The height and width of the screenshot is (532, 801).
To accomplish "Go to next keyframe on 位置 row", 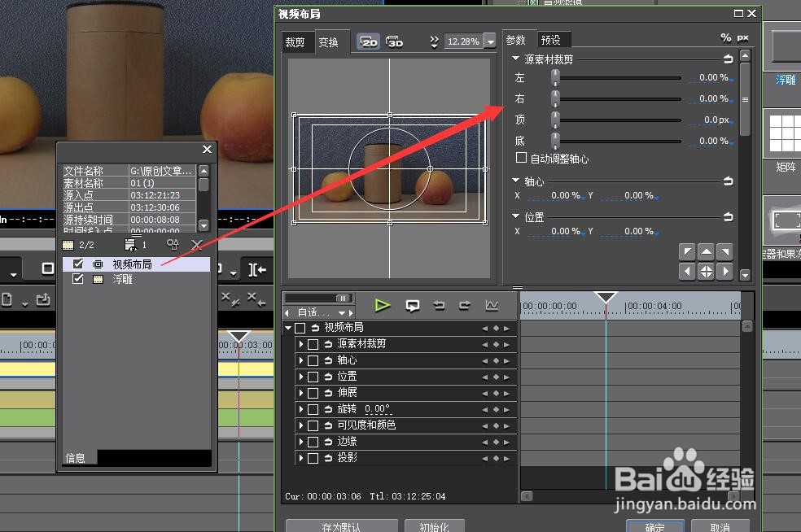I will (x=506, y=377).
